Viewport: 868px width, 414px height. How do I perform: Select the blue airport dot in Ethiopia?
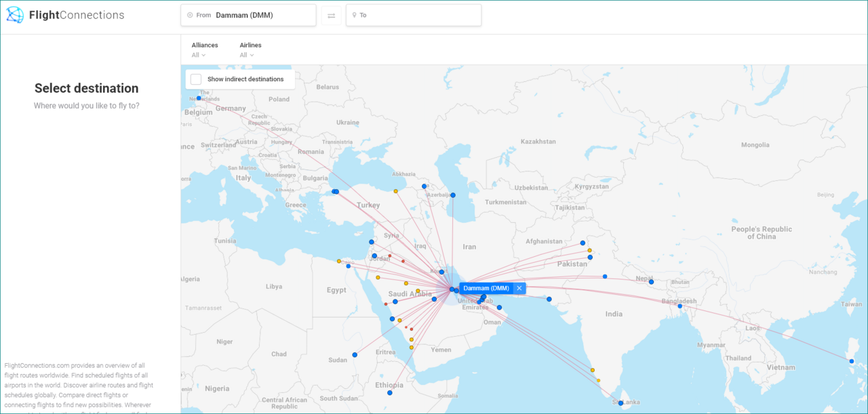click(390, 393)
